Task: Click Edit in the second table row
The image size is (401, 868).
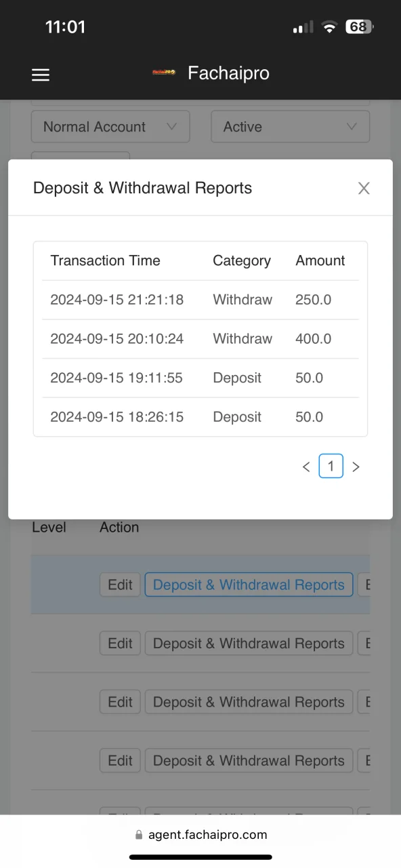Action: pyautogui.click(x=120, y=644)
